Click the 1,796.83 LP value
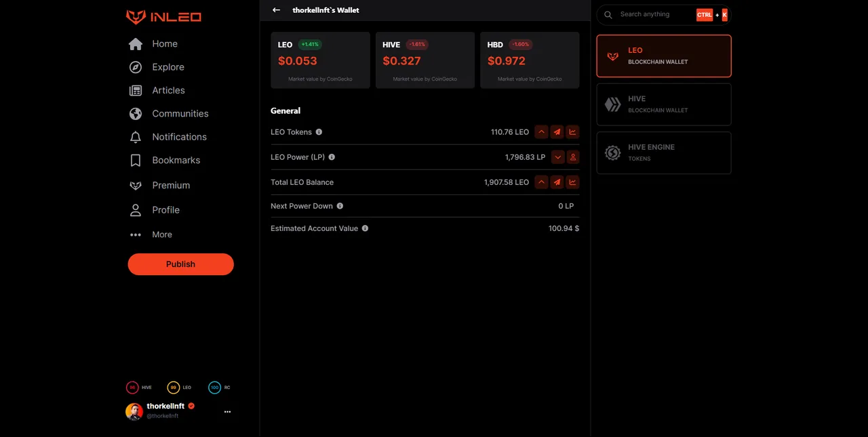Image resolution: width=868 pixels, height=437 pixels. point(525,157)
